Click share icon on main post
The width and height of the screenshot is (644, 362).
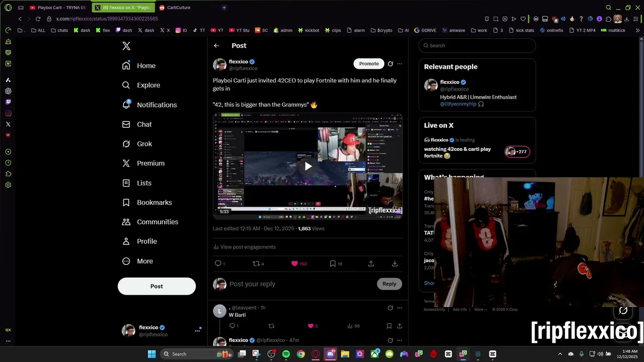click(x=371, y=263)
